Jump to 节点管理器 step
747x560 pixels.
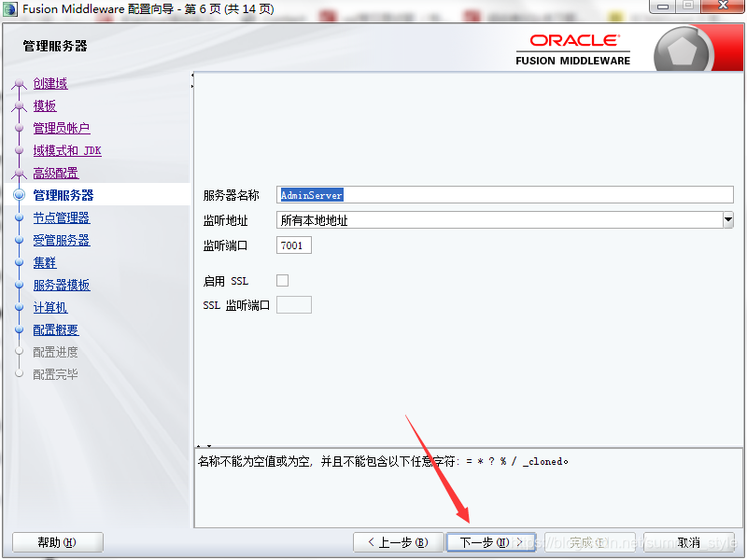tap(62, 217)
